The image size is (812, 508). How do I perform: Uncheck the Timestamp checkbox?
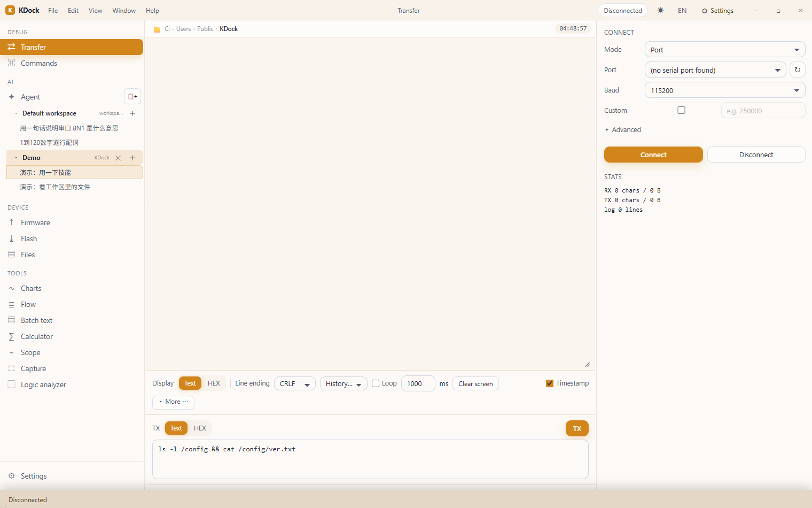tap(549, 383)
